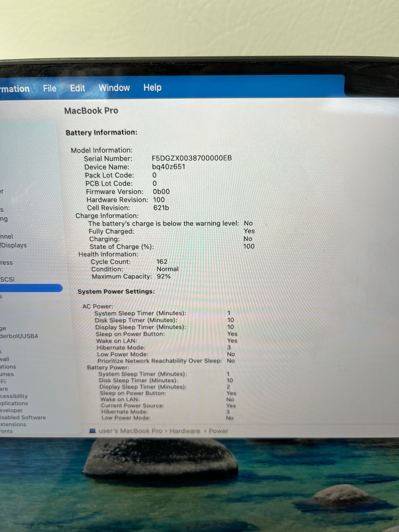Click the MacBook Pro title text
Image resolution: width=399 pixels, height=532 pixels.
[91, 111]
